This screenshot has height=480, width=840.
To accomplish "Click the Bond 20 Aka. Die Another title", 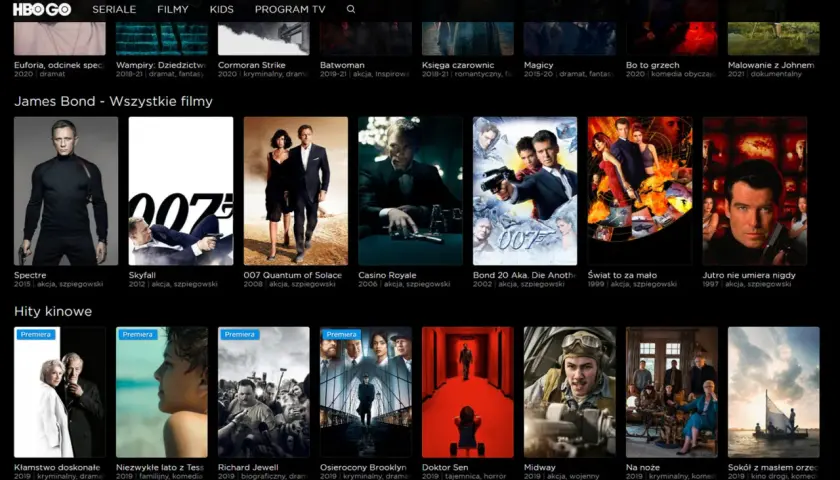I will click(x=524, y=275).
